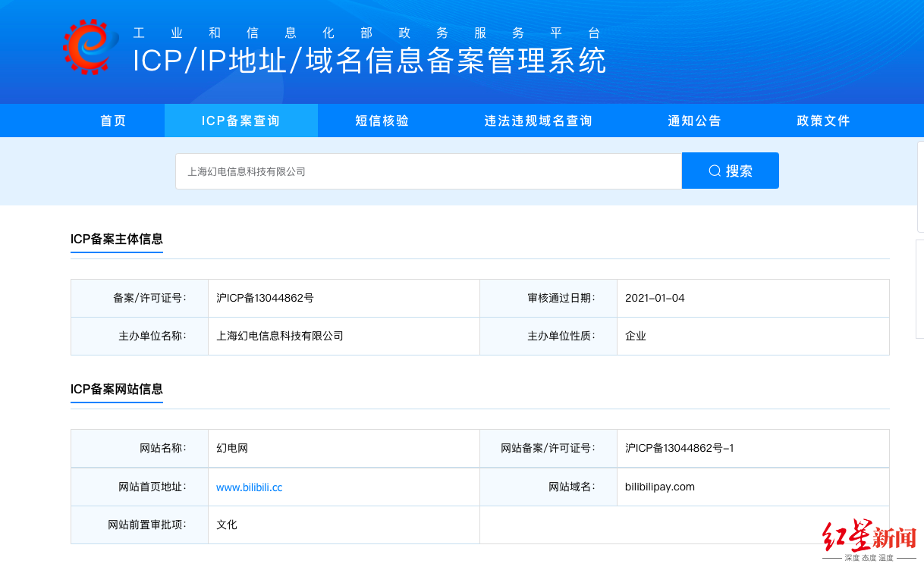Click the magnifier icon in the search button
The width and height of the screenshot is (924, 570).
click(713, 170)
